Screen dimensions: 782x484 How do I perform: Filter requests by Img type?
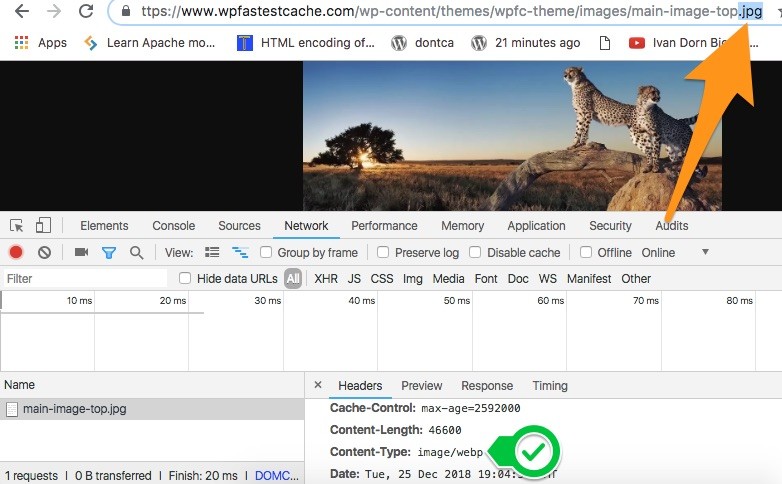click(x=412, y=279)
